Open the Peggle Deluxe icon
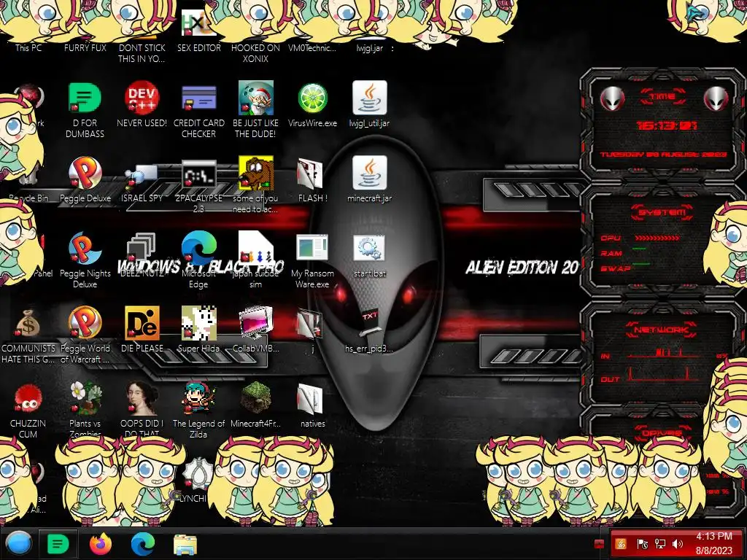 point(85,173)
